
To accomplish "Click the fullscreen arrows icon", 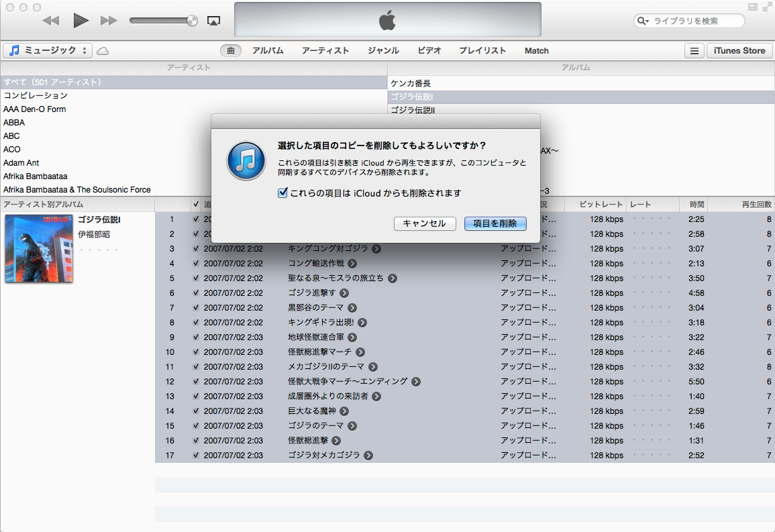I will (x=767, y=7).
